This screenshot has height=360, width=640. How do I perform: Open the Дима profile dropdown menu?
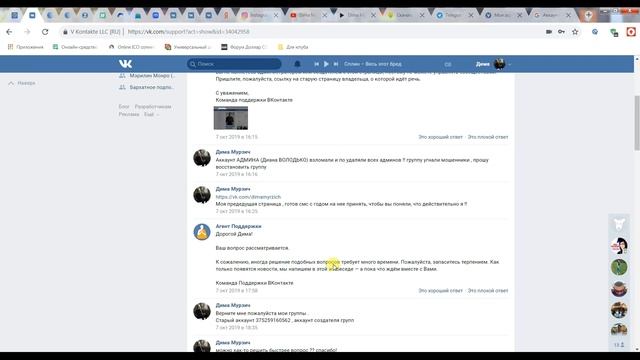[493, 64]
